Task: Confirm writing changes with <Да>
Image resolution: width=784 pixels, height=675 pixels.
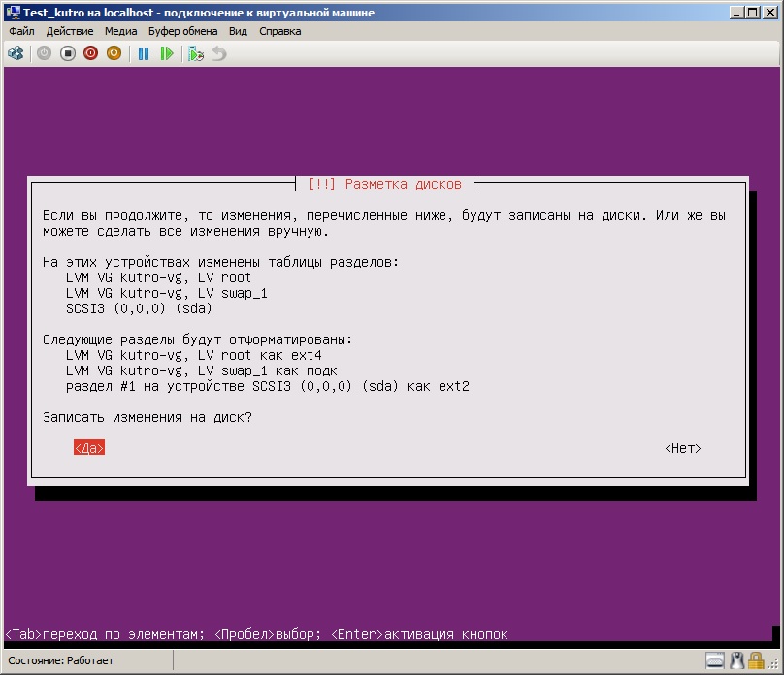Action: click(89, 448)
